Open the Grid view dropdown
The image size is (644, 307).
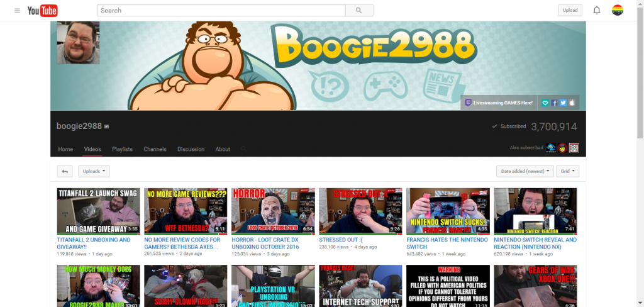click(x=568, y=171)
